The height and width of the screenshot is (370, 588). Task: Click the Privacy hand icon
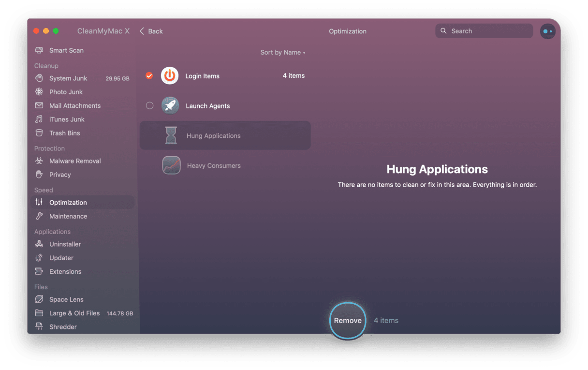coord(39,175)
